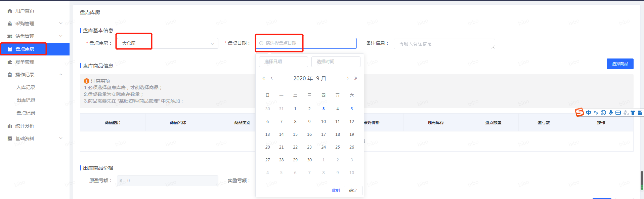Confirm date with 确定 button

point(353,191)
